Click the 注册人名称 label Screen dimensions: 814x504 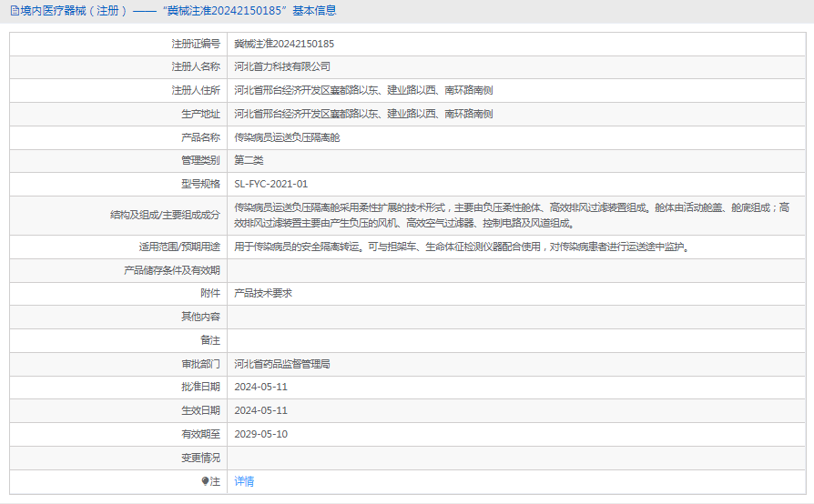click(196, 67)
